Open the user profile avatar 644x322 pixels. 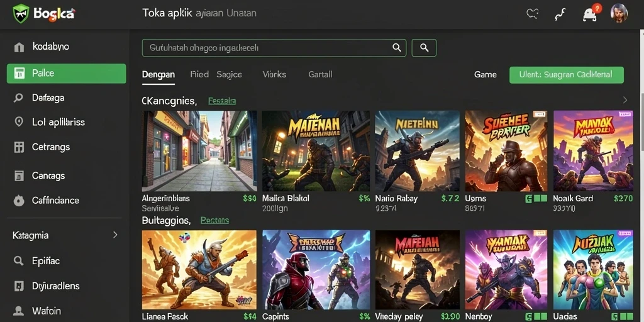pos(619,13)
